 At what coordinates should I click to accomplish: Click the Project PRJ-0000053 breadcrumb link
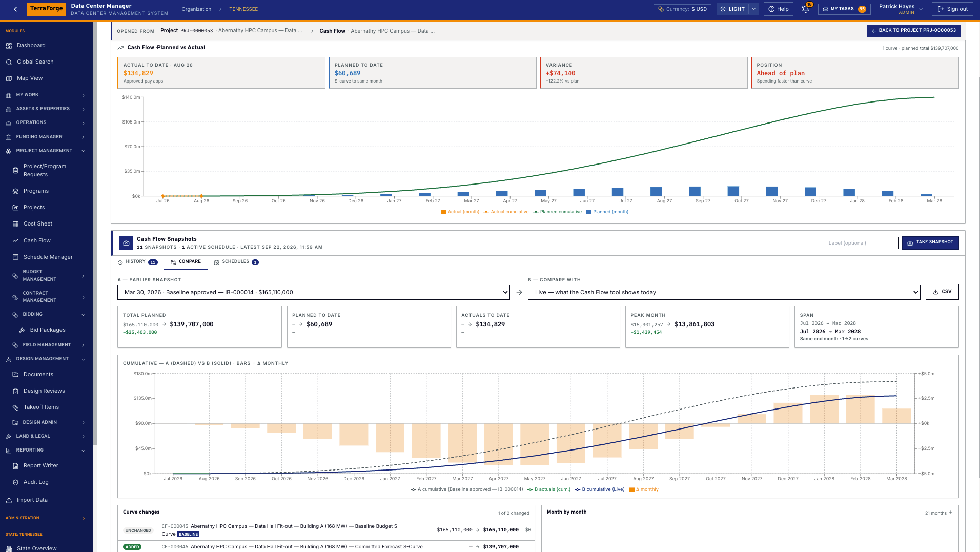231,31
